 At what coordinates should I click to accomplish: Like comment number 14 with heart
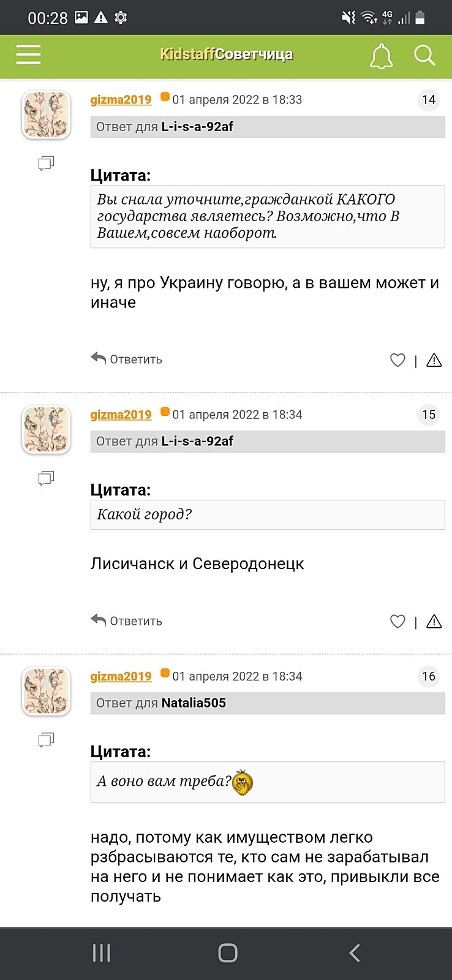tap(397, 360)
